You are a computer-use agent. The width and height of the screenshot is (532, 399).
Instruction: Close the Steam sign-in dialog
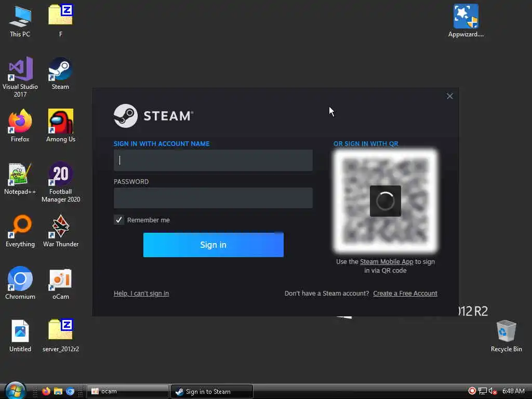449,96
